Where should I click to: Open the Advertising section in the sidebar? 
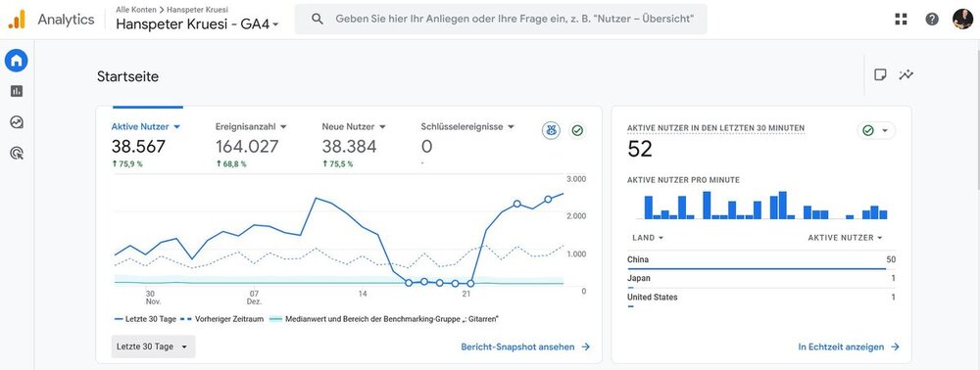tap(17, 153)
